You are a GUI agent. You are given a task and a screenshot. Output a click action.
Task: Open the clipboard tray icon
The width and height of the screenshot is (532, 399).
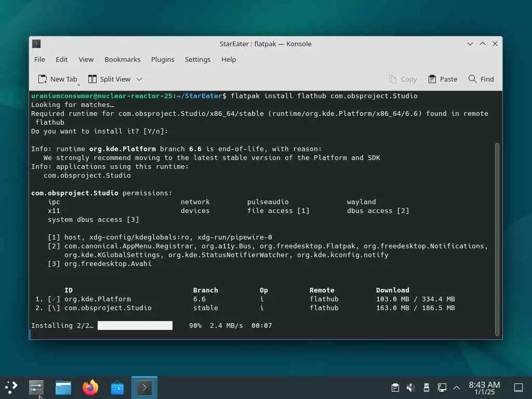(395, 388)
